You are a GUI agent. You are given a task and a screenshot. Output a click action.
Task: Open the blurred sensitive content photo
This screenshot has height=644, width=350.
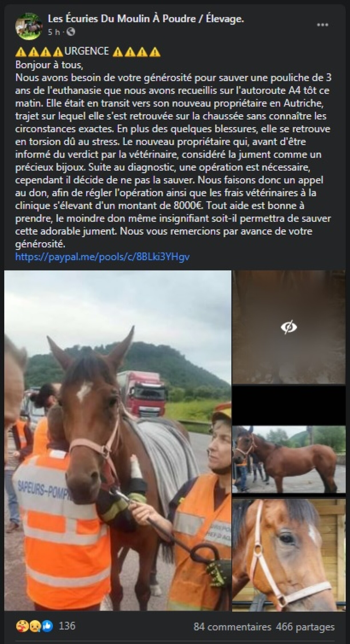(289, 327)
